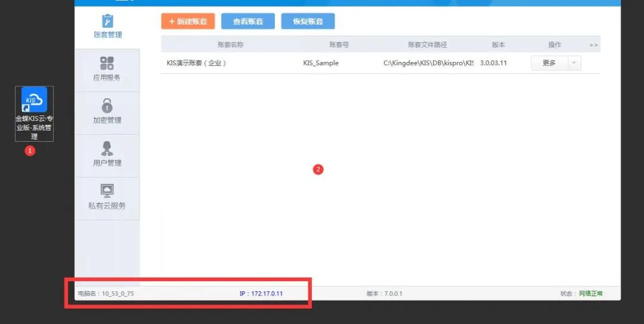Select the KIS演示账套（企业）row name
This screenshot has width=644, height=324.
[197, 63]
